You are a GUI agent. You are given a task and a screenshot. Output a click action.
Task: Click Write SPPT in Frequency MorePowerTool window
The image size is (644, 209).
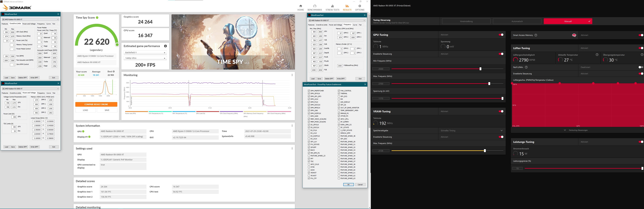coord(341,79)
